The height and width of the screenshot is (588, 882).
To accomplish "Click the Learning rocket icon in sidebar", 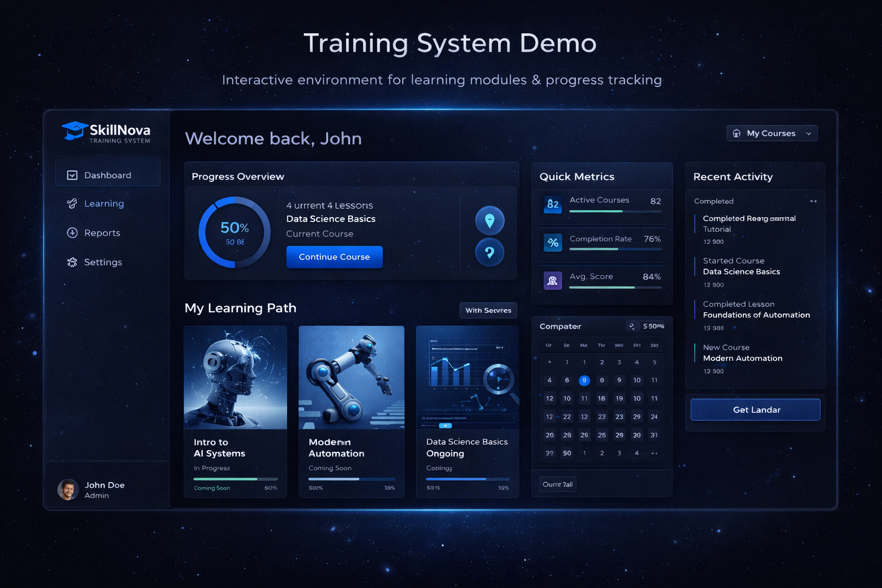I will click(72, 203).
